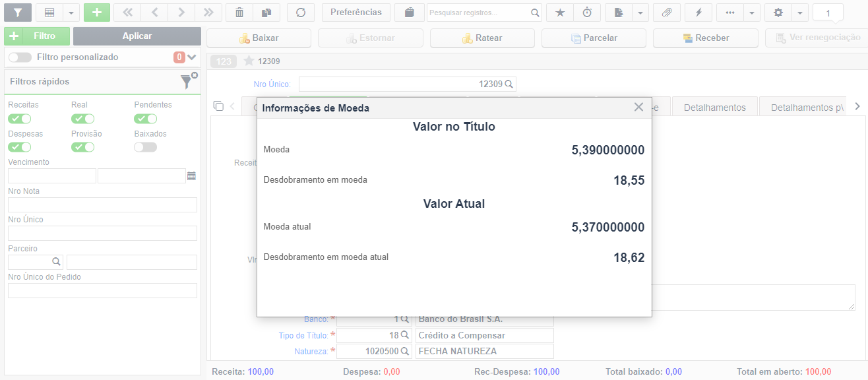The height and width of the screenshot is (380, 868).
Task: Expand the Filtro personalizado chevron
Action: pyautogui.click(x=192, y=57)
